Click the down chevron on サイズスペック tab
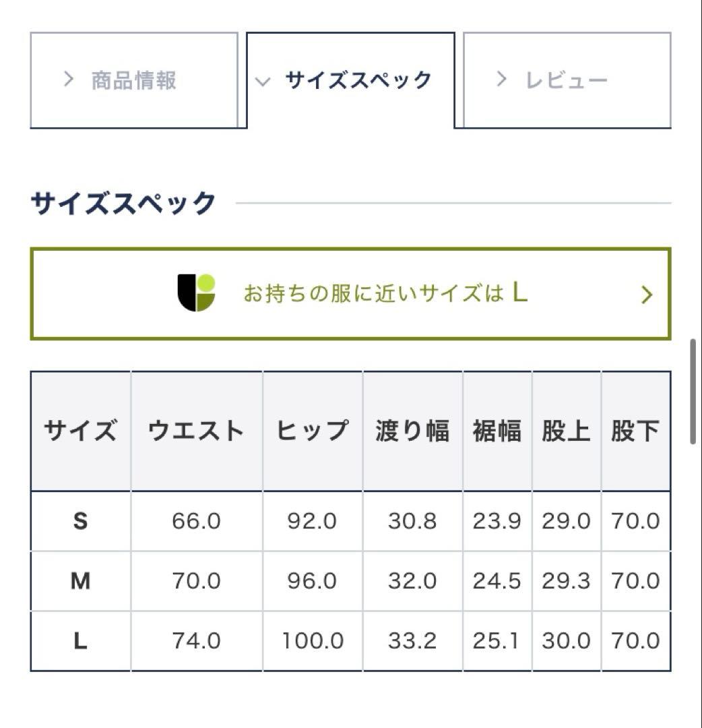This screenshot has height=728, width=702. 263,81
